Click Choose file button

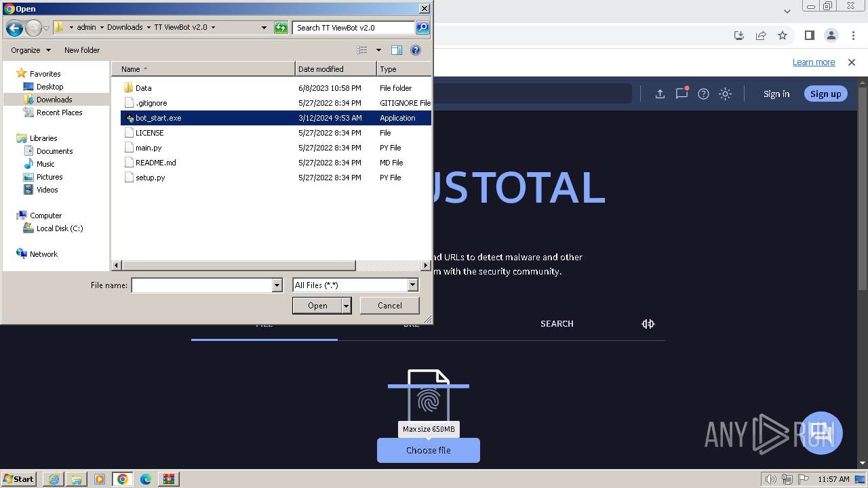(x=429, y=451)
